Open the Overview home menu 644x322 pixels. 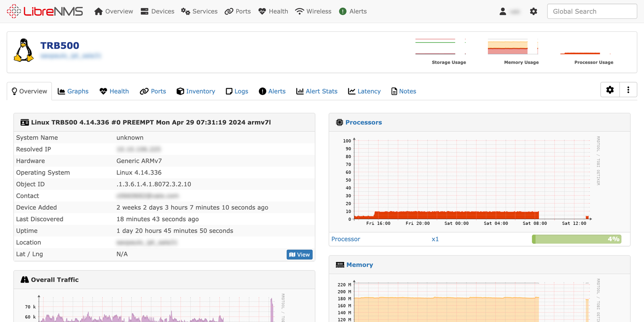(x=114, y=11)
